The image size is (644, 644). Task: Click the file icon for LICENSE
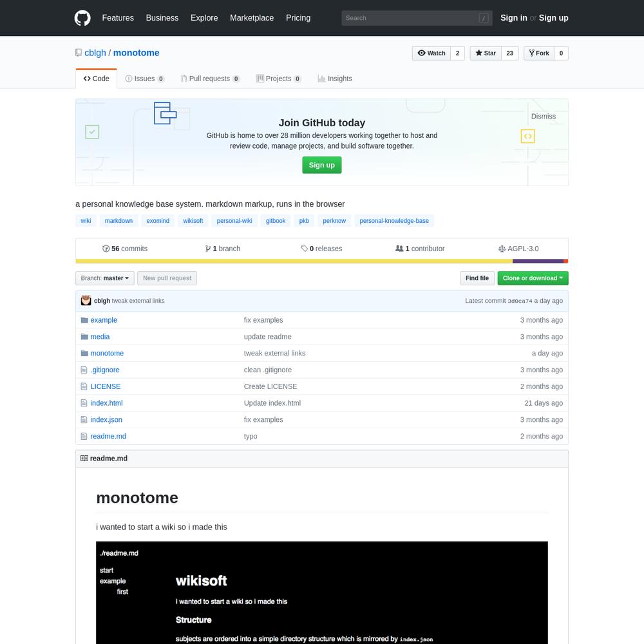click(84, 386)
